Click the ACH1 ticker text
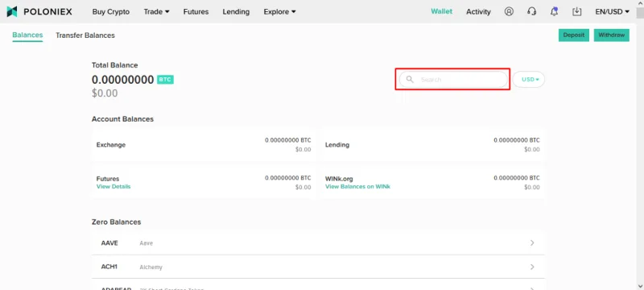644x290 pixels. tap(109, 267)
